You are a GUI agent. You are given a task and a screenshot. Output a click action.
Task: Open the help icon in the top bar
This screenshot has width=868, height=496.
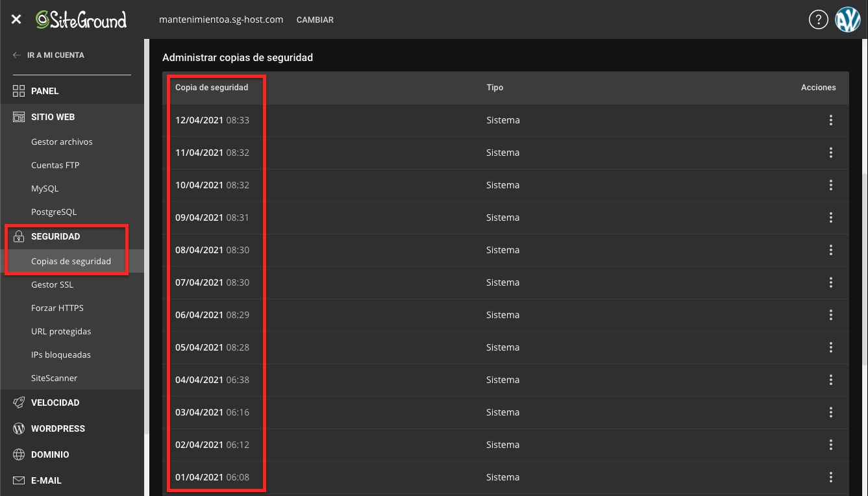point(819,19)
